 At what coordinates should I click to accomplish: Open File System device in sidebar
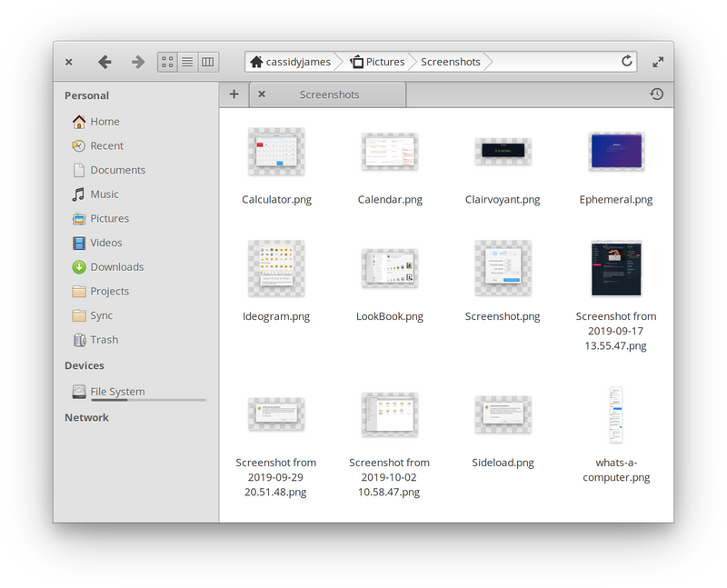[134, 392]
